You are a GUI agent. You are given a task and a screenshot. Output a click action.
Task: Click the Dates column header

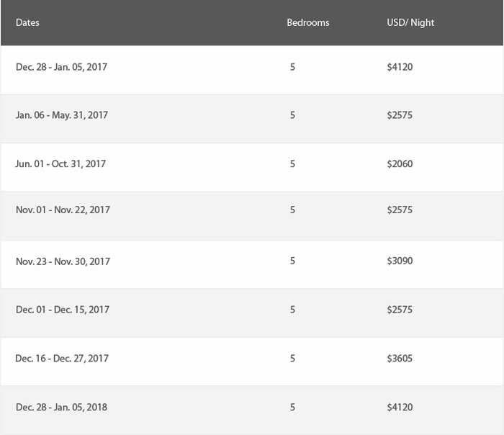(x=27, y=22)
